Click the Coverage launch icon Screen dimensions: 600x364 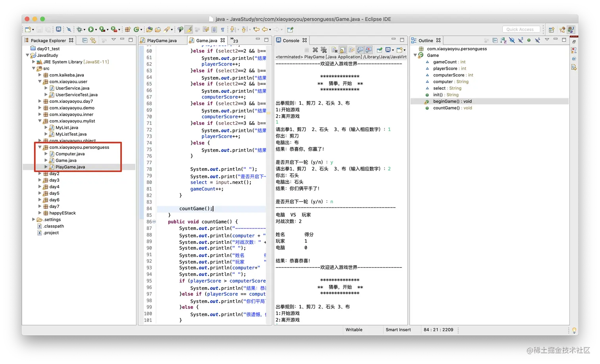coord(102,29)
